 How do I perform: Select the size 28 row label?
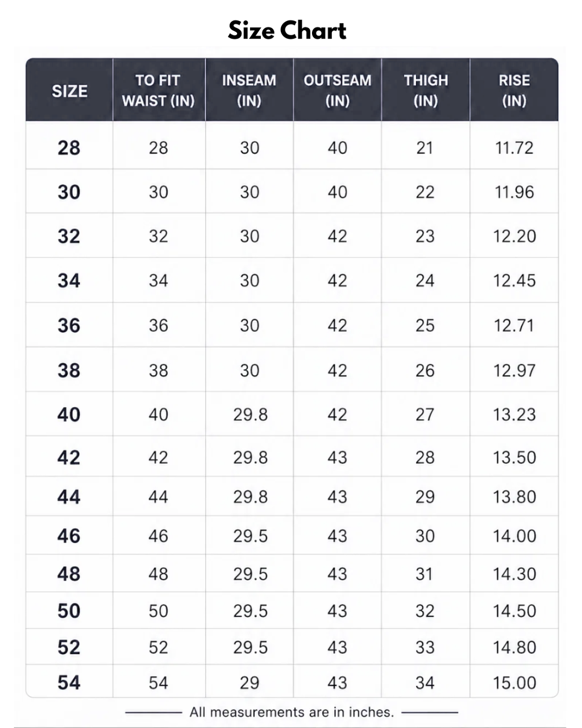(x=69, y=148)
